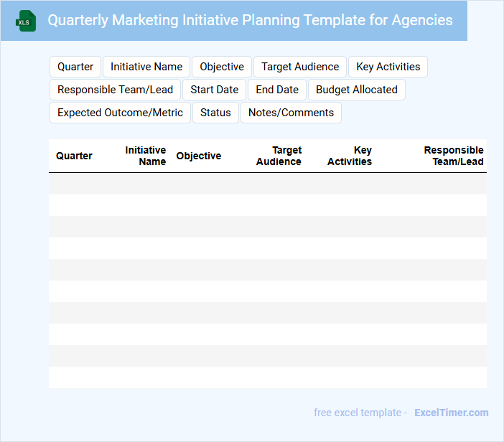Image resolution: width=504 pixels, height=442 pixels.
Task: Choose the Key Activities tag
Action: [x=388, y=67]
